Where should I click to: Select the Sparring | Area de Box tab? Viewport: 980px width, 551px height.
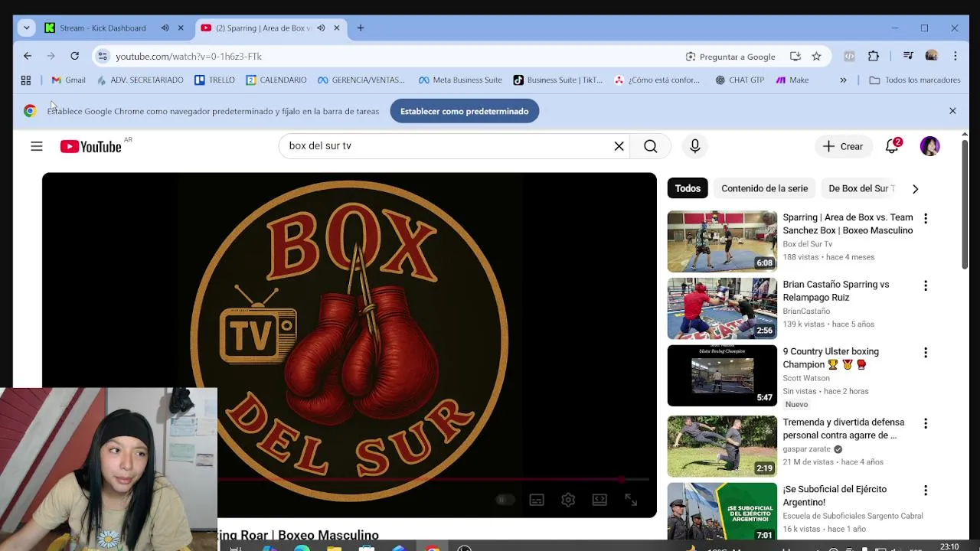coord(263,28)
